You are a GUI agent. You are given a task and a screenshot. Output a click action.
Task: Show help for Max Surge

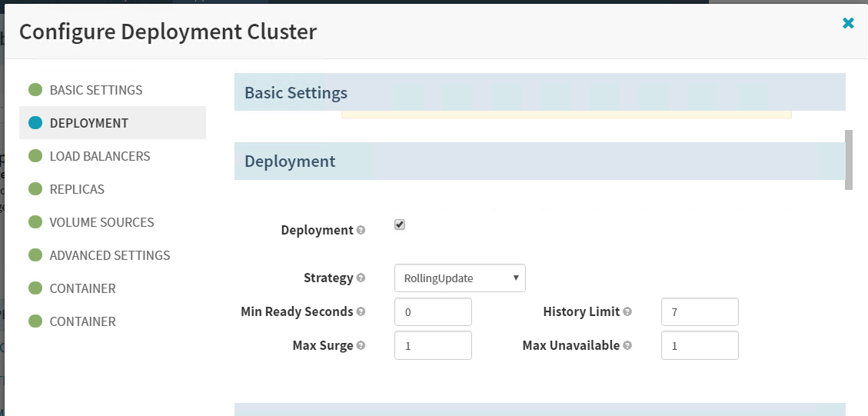(x=361, y=346)
